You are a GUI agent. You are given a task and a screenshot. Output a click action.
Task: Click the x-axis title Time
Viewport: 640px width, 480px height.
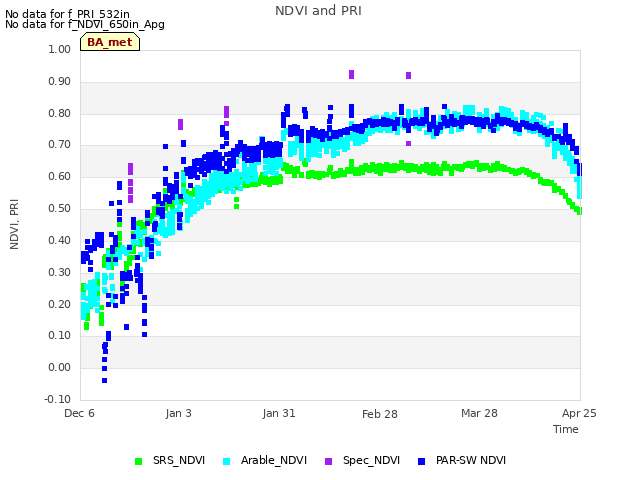coord(566,429)
